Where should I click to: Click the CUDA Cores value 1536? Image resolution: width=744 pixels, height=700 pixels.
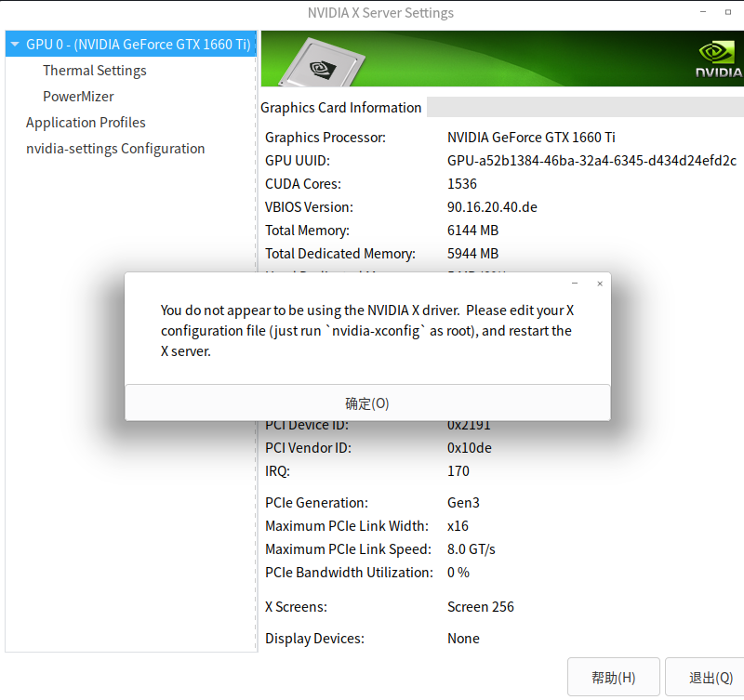(461, 184)
